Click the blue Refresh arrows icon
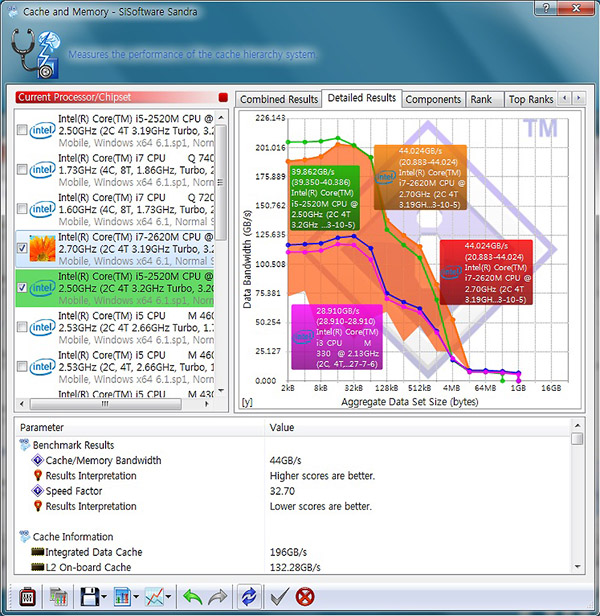The height and width of the screenshot is (616, 600). point(249,597)
